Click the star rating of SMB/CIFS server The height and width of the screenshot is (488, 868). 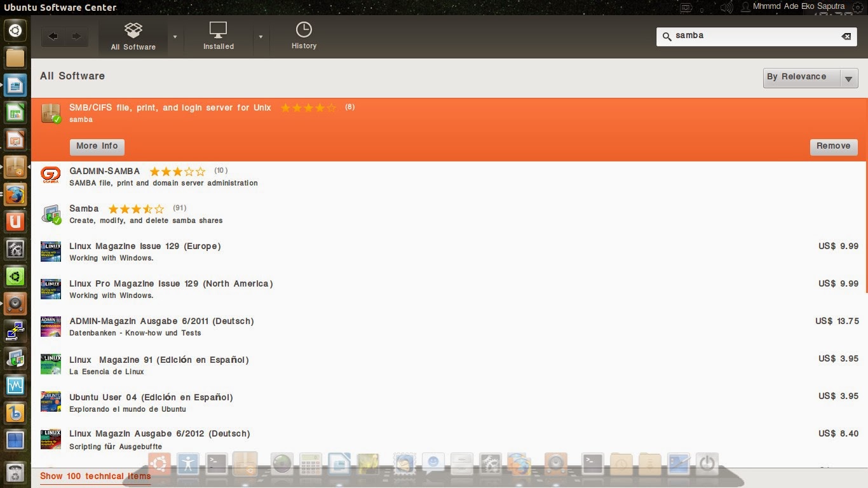pyautogui.click(x=308, y=108)
